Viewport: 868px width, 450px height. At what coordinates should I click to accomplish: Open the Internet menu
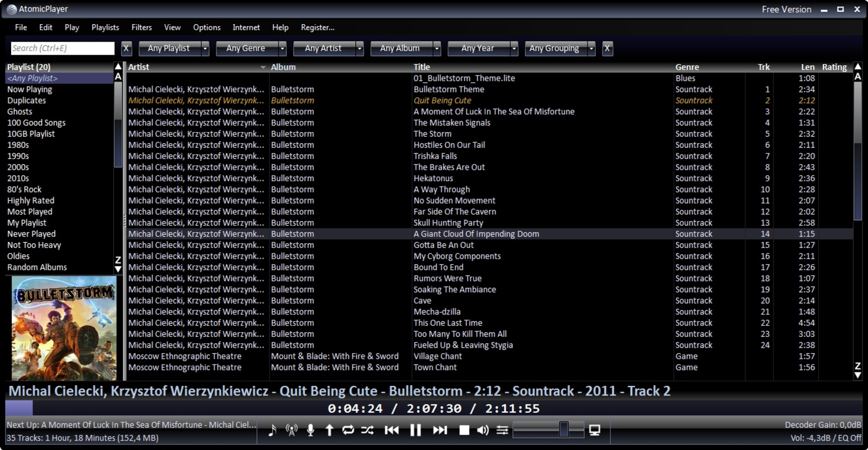point(247,27)
